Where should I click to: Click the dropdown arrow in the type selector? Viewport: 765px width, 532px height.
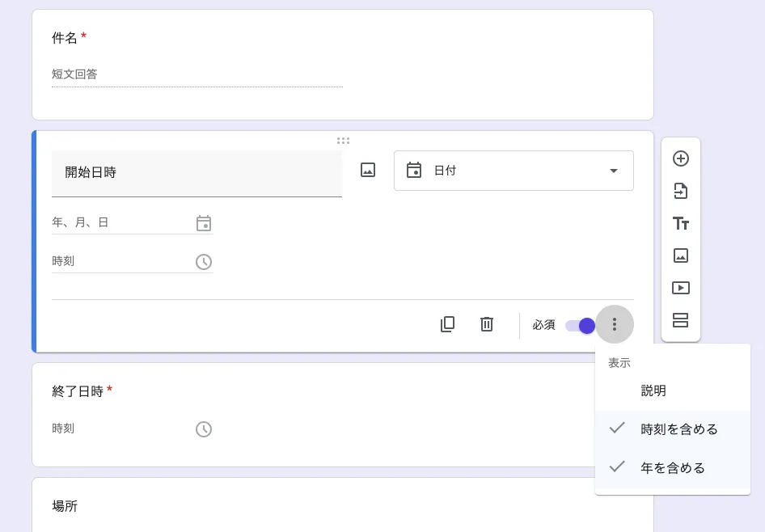pos(614,171)
